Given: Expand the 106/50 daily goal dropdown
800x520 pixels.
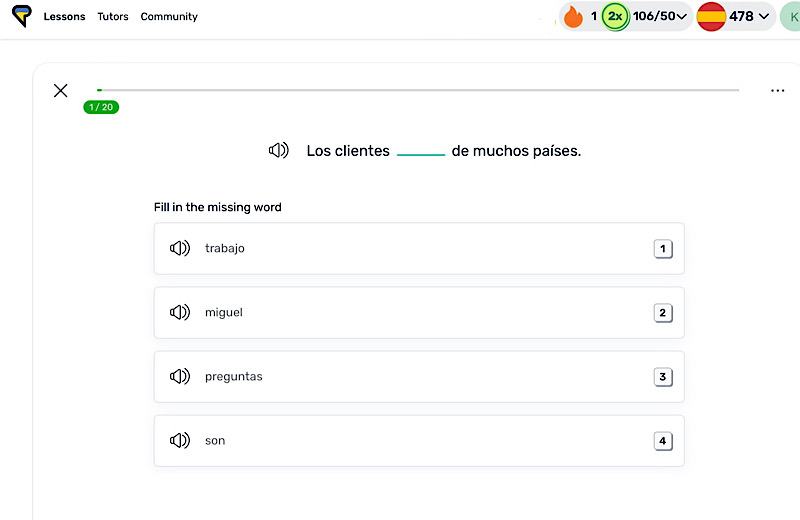Looking at the screenshot, I should click(660, 16).
